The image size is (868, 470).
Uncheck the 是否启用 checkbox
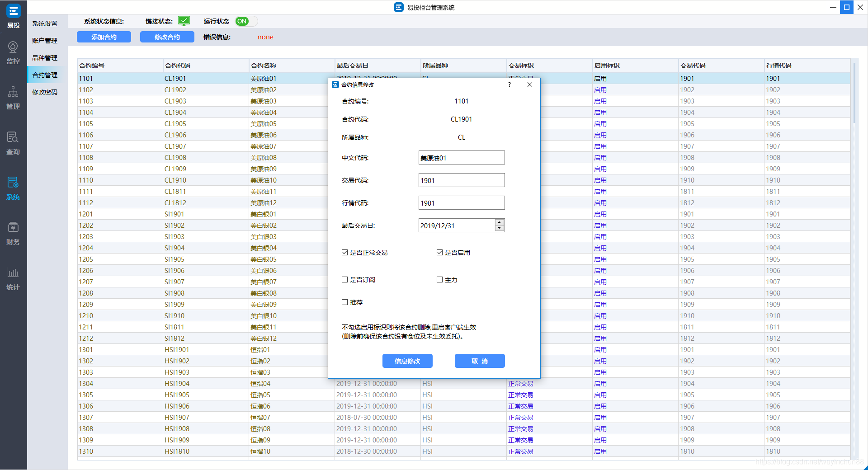pos(439,253)
